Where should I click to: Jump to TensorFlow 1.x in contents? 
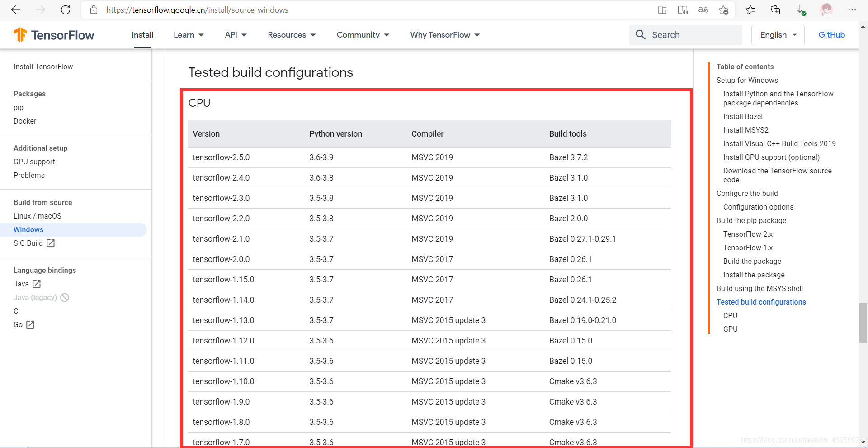click(748, 248)
